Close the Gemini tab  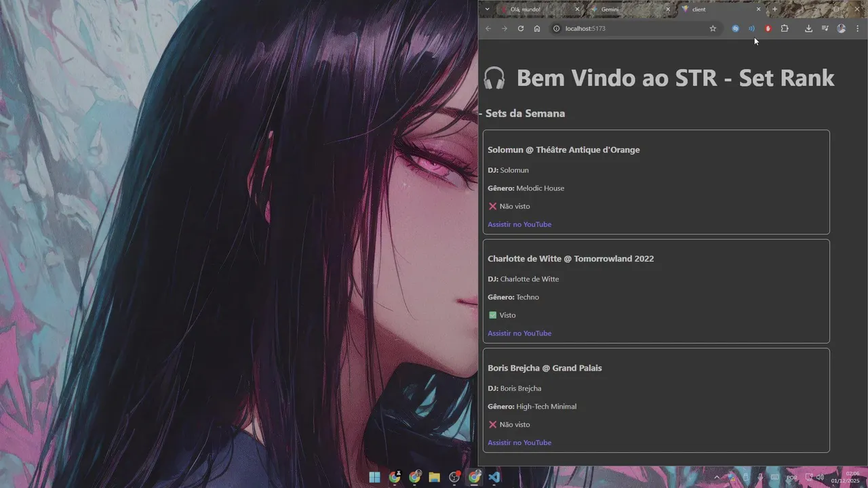click(667, 9)
